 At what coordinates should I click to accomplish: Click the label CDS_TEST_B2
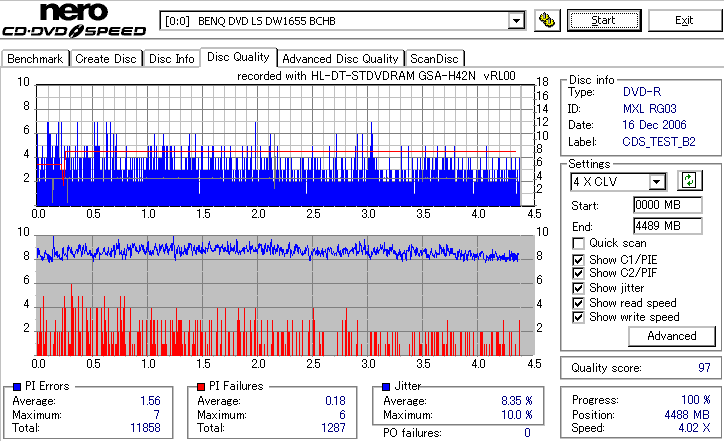point(658,141)
